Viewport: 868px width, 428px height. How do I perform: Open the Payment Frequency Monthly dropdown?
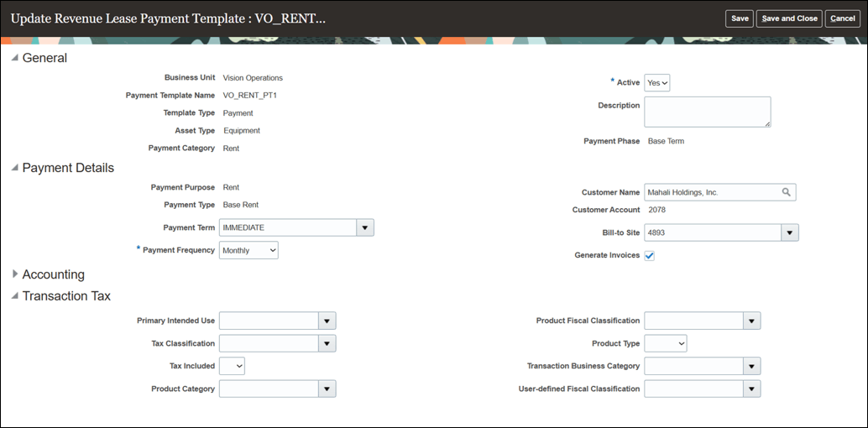click(248, 250)
